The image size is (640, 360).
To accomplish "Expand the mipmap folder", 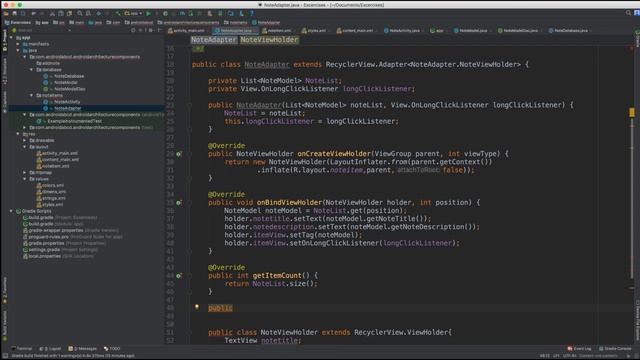I will click(25, 173).
